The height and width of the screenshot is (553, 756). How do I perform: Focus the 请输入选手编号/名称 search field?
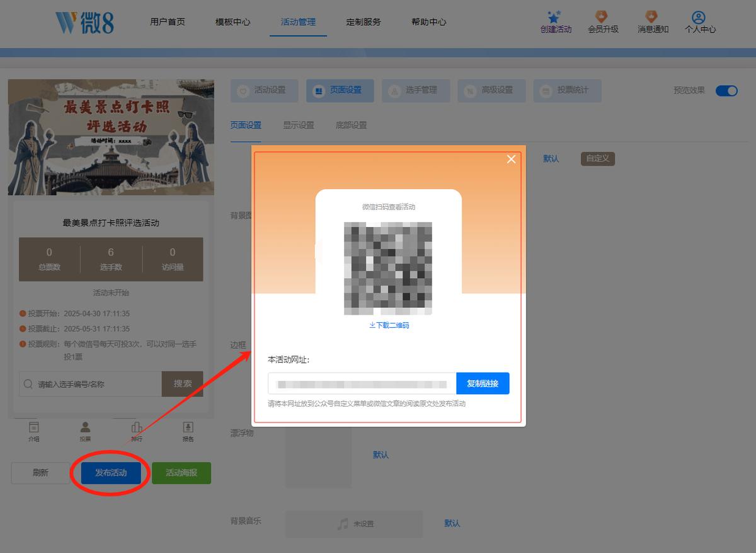tap(90, 384)
